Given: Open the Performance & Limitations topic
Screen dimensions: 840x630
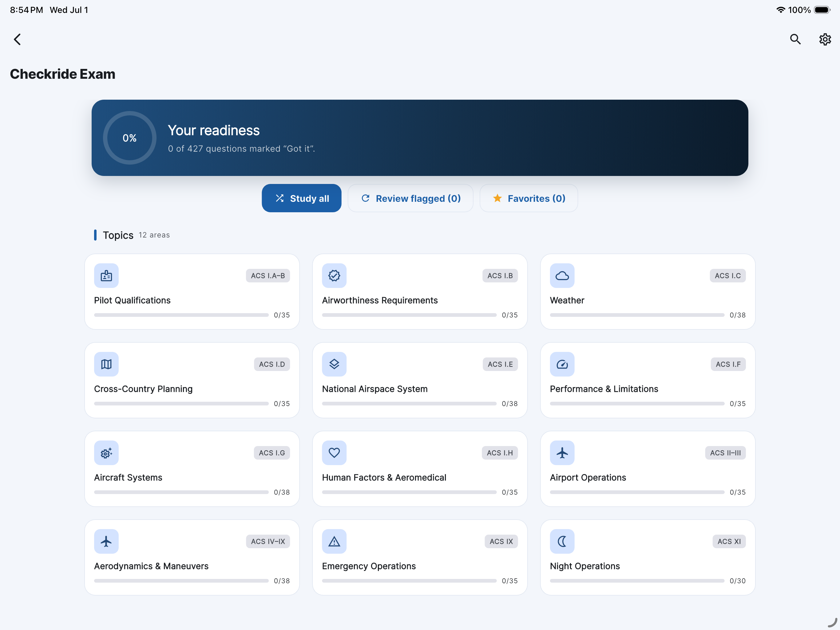Looking at the screenshot, I should coord(648,380).
